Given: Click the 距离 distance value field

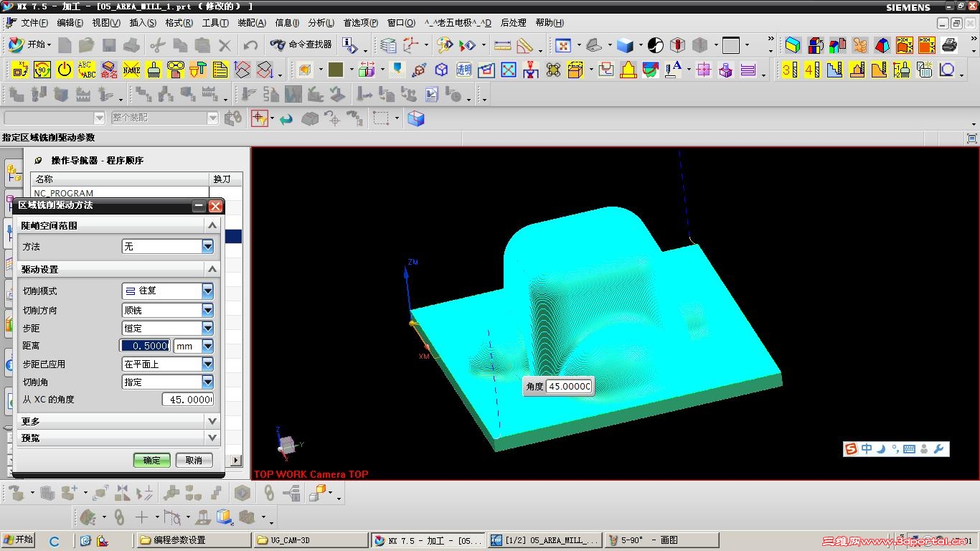Looking at the screenshot, I should 145,346.
